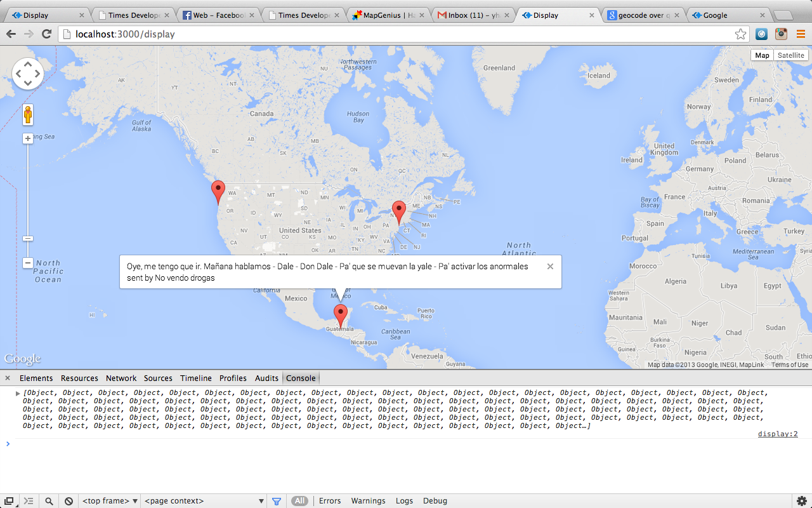
Task: Switch to the Network tab
Action: (x=121, y=378)
